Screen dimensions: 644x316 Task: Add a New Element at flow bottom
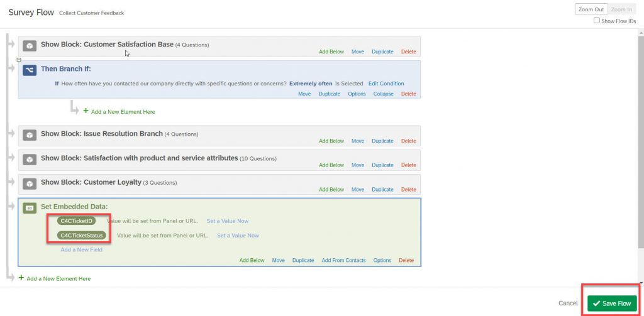tap(58, 279)
